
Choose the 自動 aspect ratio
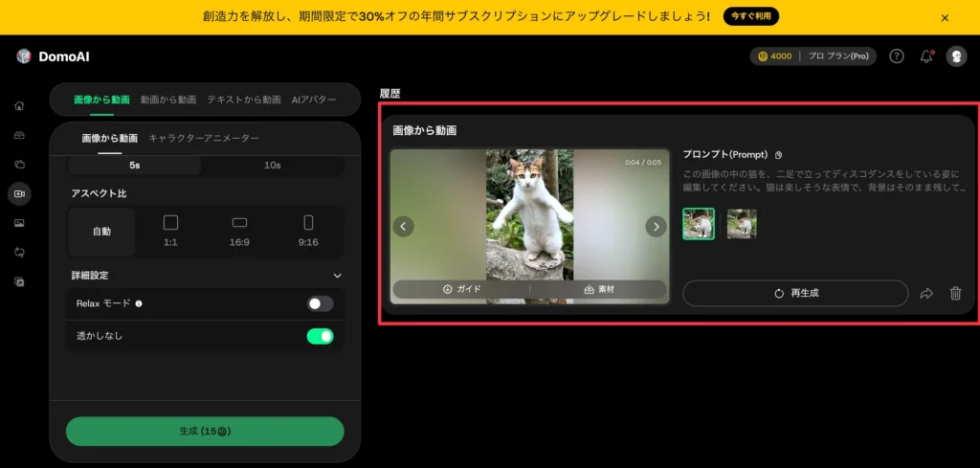click(101, 232)
